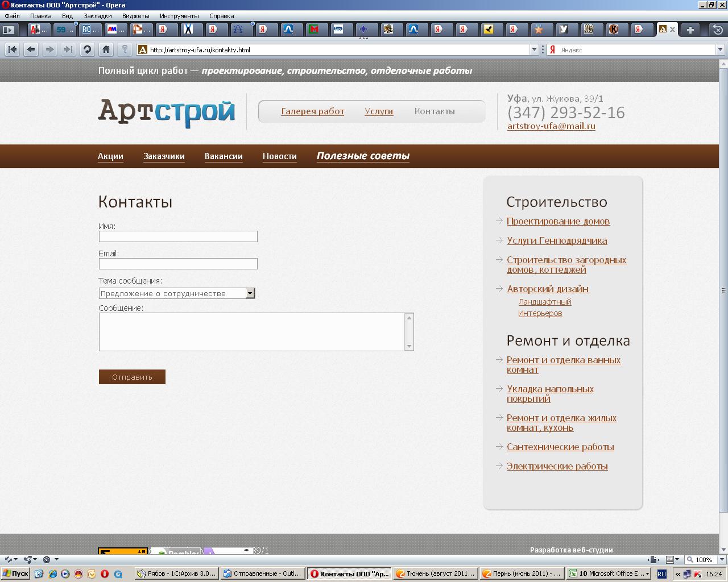Screen dimensions: 728x582
Task: Expand the address bar history dropdown
Action: pos(534,49)
